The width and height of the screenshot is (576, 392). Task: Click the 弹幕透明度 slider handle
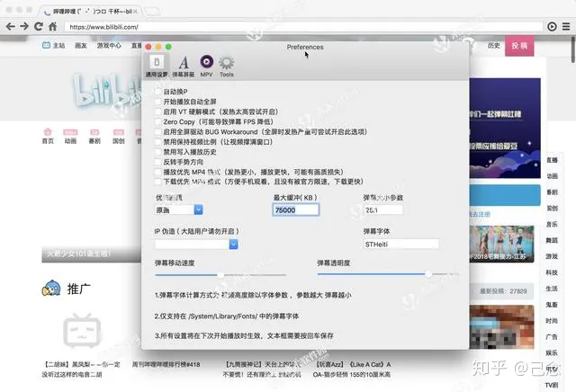428,274
